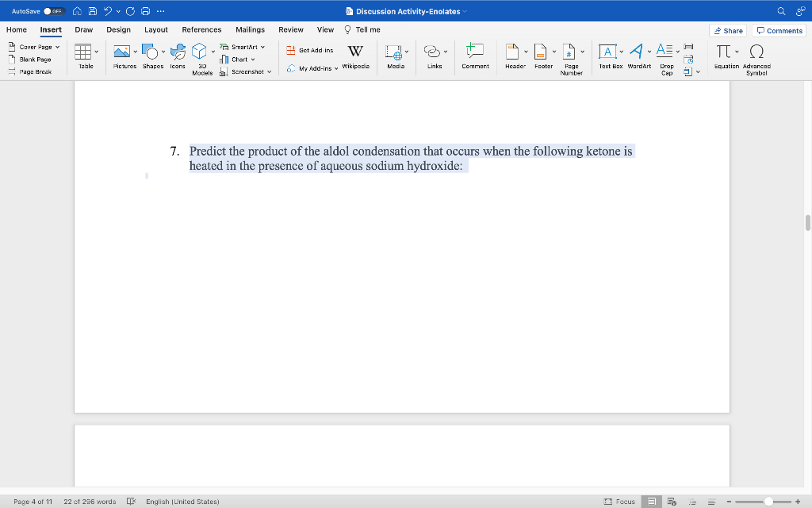This screenshot has width=812, height=508.
Task: Click the Share button
Action: click(727, 29)
